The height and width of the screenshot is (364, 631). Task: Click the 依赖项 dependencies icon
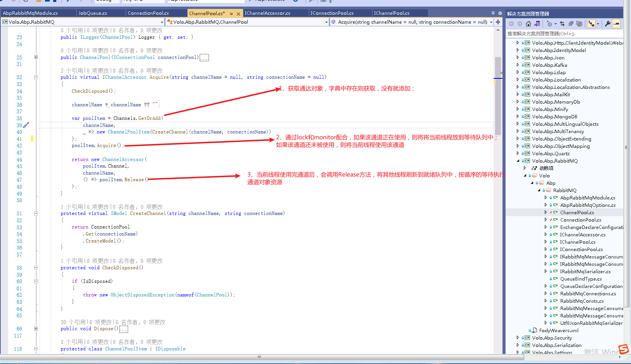534,168
